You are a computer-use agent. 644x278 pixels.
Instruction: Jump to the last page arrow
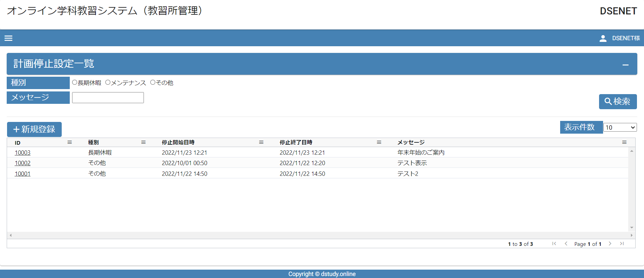click(x=622, y=244)
